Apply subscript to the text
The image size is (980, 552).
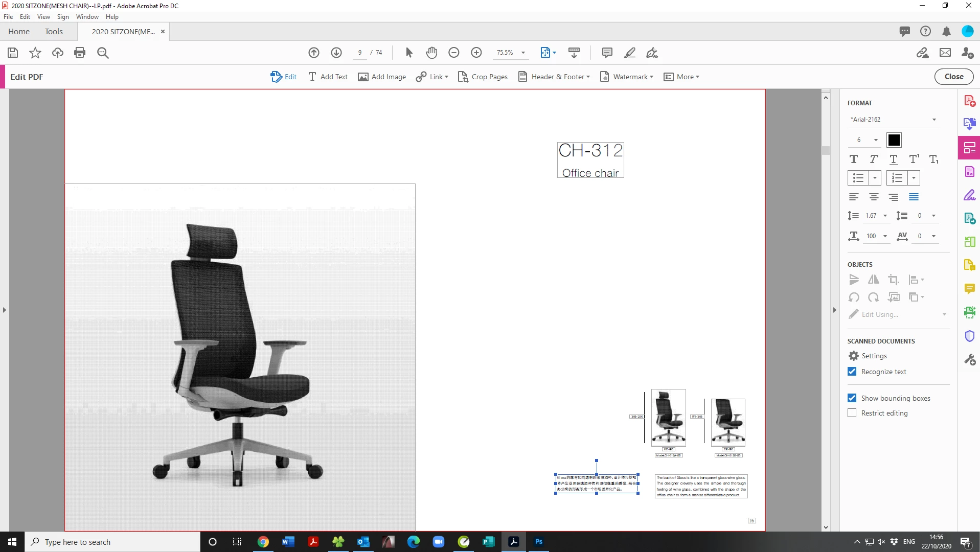tap(934, 159)
